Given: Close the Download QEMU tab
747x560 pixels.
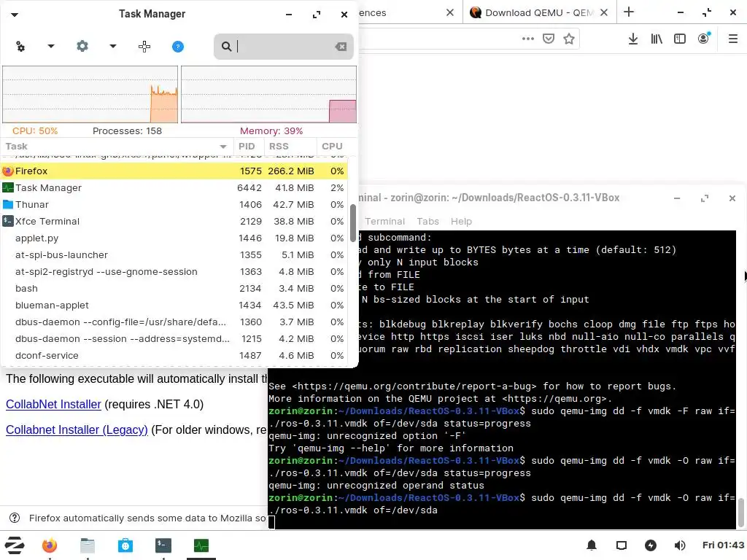Looking at the screenshot, I should tap(603, 12).
